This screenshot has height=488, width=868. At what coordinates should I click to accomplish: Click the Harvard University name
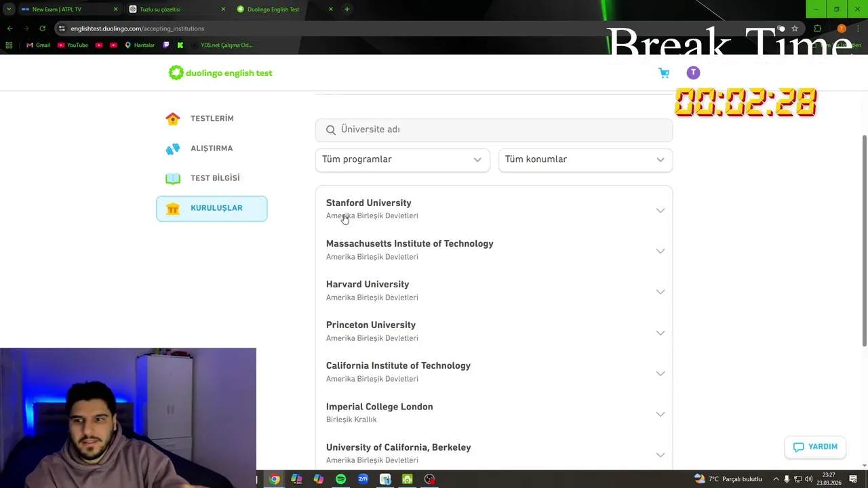point(367,284)
